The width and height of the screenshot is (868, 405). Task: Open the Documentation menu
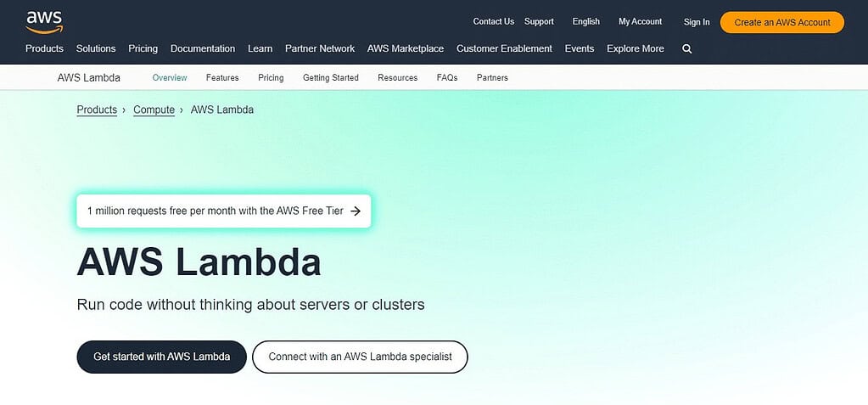[x=203, y=48]
